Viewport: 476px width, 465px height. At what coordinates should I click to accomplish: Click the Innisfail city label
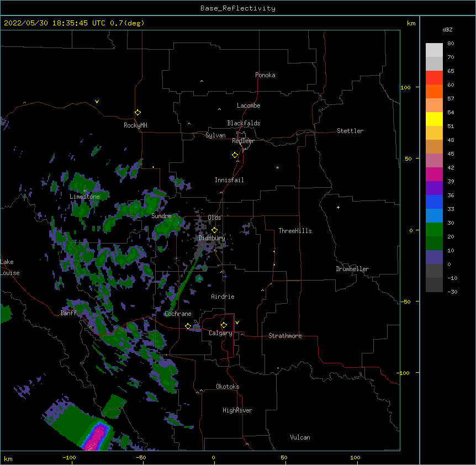click(229, 180)
